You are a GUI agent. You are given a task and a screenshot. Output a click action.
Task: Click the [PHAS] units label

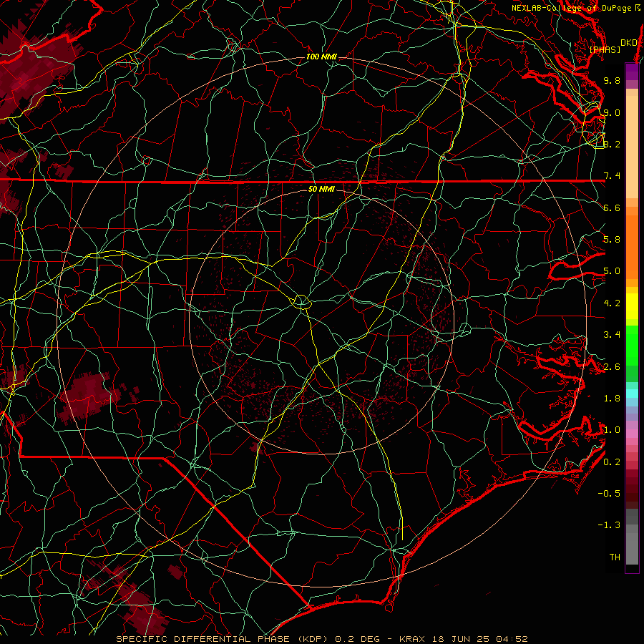[605, 49]
